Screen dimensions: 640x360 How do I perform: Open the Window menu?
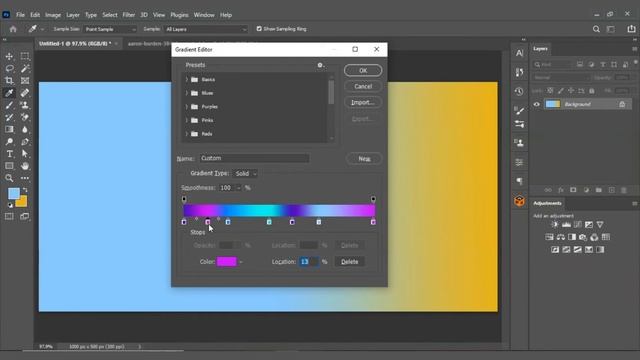(x=204, y=15)
